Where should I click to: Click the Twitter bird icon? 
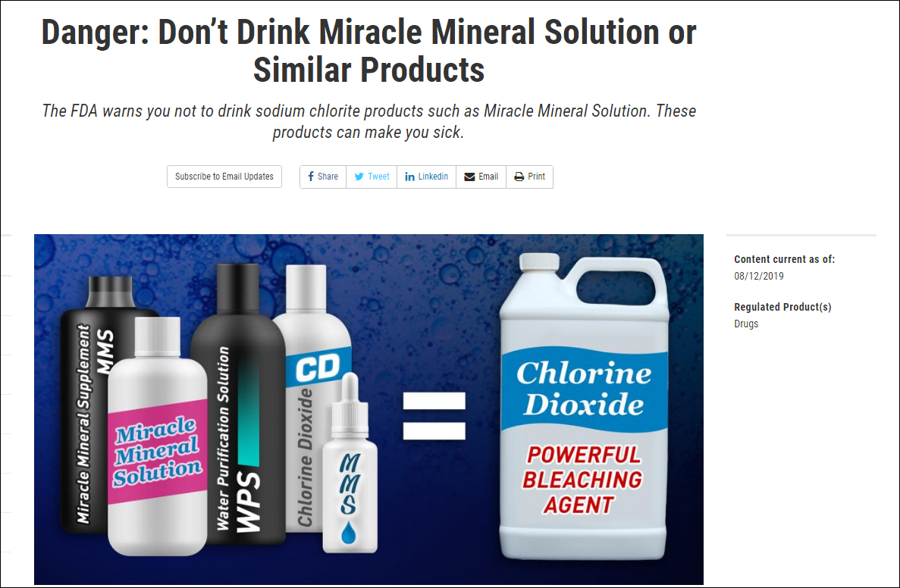coord(359,177)
